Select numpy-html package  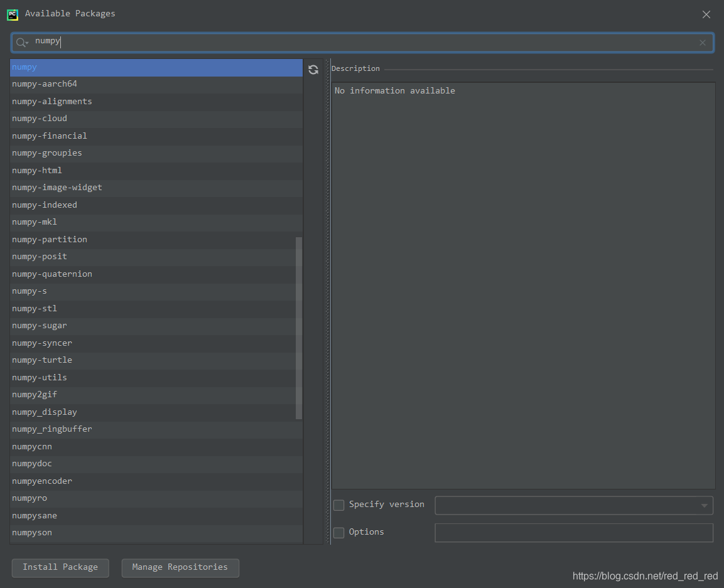pos(156,171)
